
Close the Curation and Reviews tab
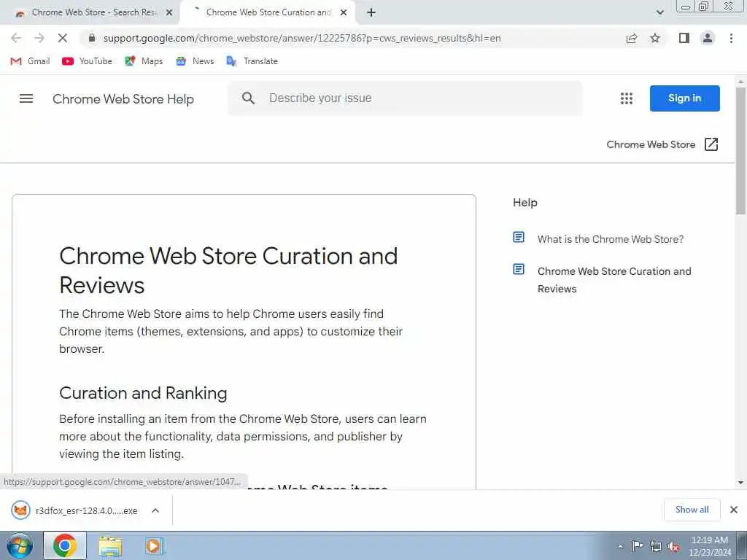pos(344,13)
